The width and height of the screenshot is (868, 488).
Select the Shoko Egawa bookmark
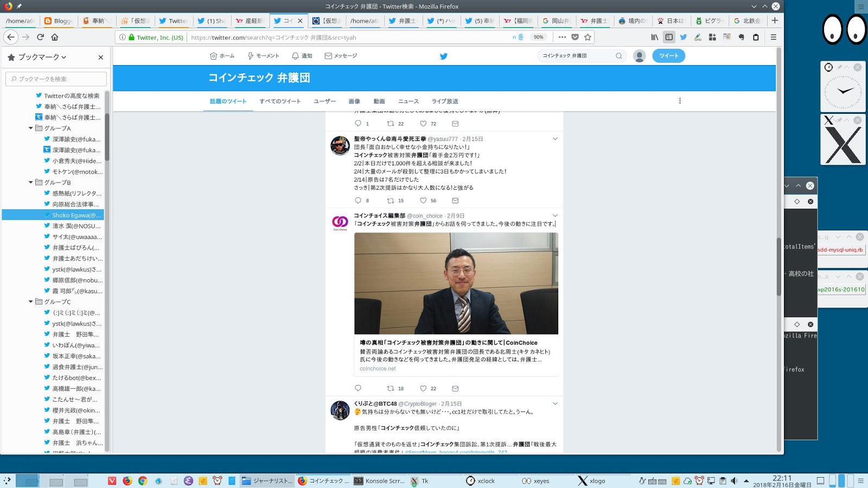point(53,215)
